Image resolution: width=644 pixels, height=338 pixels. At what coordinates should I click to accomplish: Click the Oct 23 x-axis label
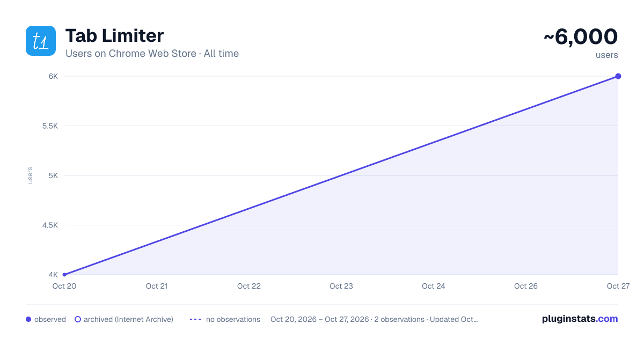341,286
